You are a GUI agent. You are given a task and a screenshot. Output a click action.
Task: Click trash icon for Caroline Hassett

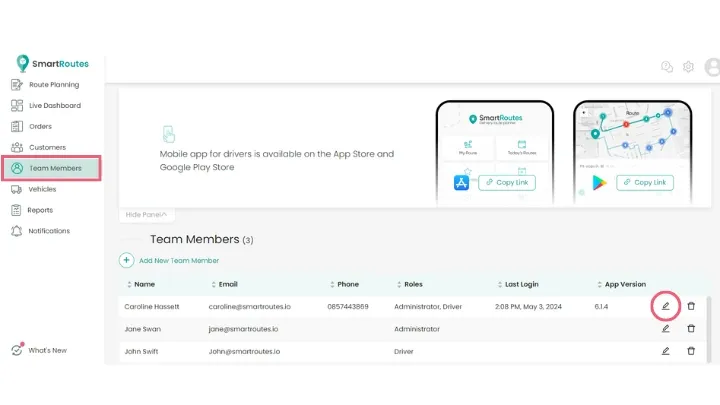pyautogui.click(x=691, y=306)
